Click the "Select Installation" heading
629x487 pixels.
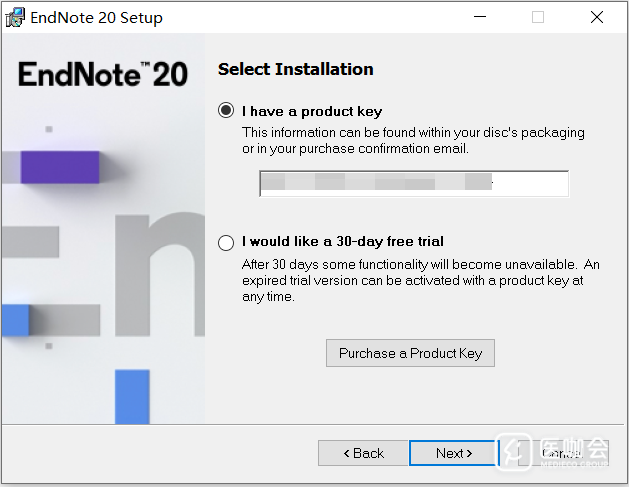(x=296, y=70)
